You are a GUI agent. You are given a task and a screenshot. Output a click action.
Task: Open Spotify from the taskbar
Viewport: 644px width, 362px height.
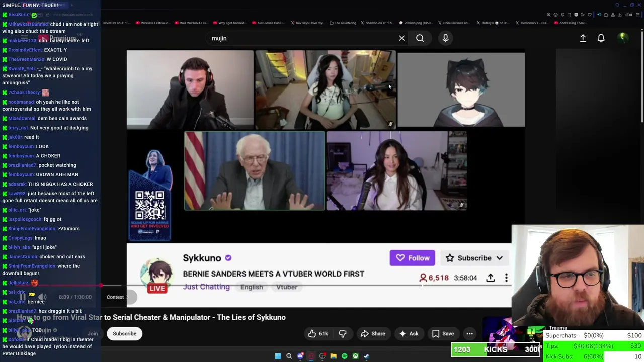point(344,356)
